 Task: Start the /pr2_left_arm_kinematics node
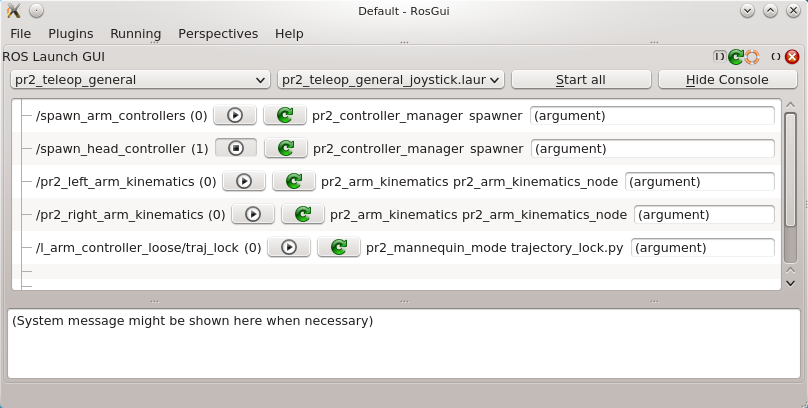243,182
